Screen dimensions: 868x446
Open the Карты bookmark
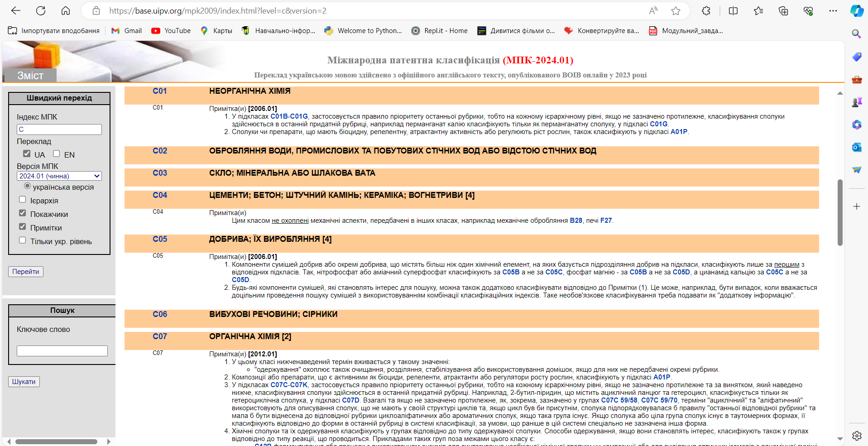coord(216,31)
